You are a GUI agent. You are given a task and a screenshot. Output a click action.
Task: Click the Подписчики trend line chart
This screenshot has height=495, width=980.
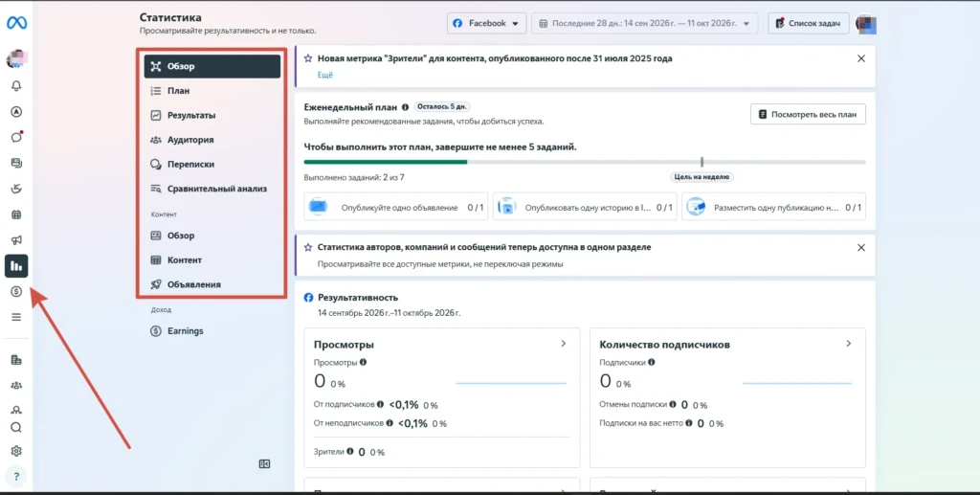point(796,383)
